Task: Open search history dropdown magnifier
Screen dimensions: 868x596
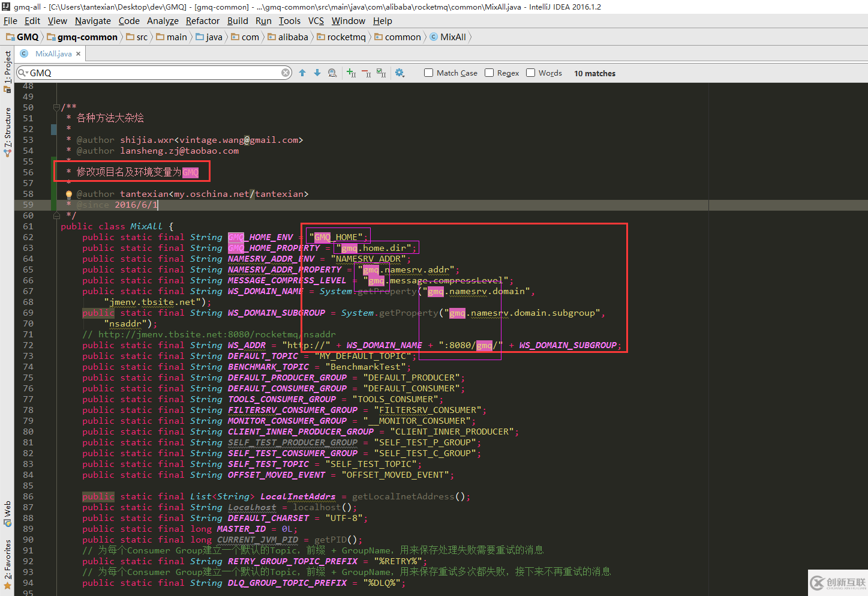Action: pos(23,73)
